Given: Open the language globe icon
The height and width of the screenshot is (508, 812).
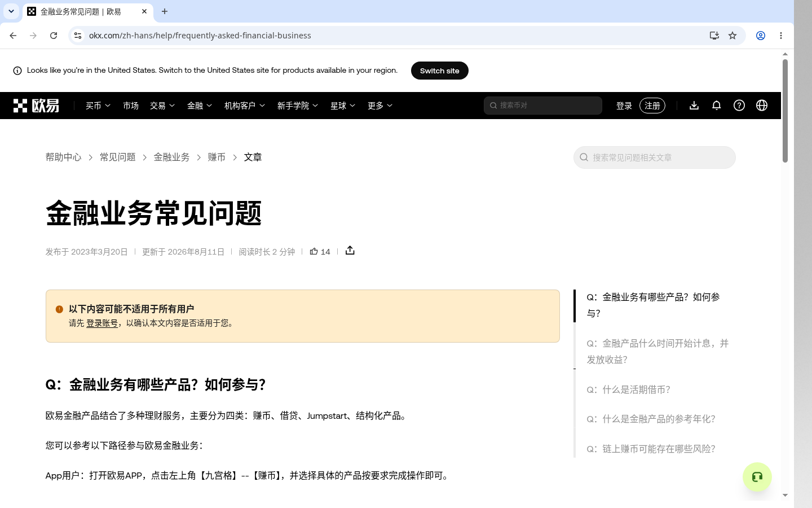Looking at the screenshot, I should 762,106.
